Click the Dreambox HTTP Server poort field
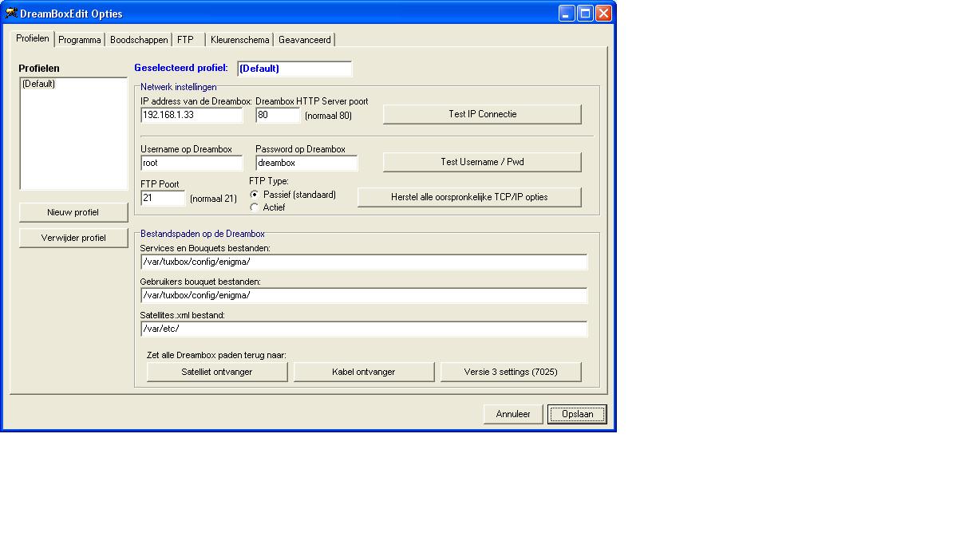980x552 pixels. [278, 115]
